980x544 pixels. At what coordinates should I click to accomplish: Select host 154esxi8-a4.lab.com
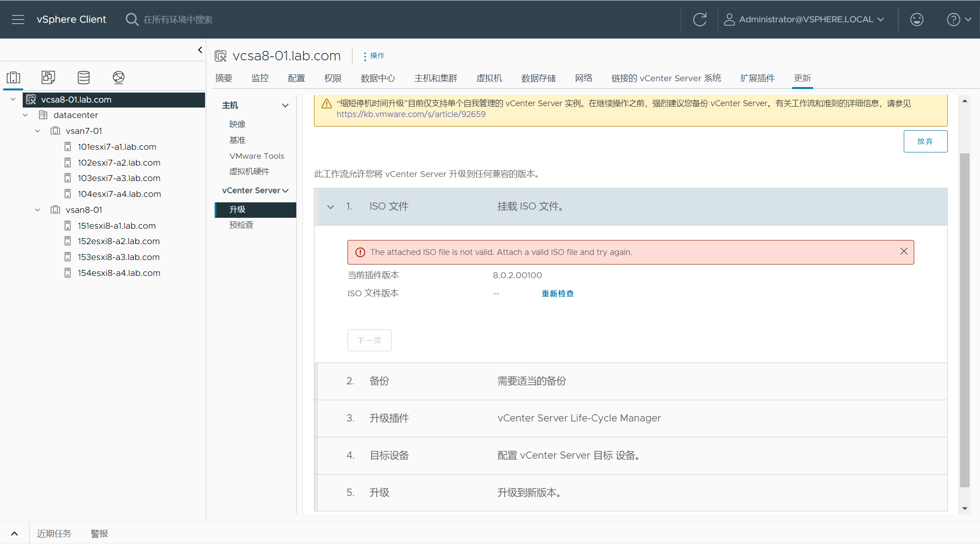tap(119, 273)
